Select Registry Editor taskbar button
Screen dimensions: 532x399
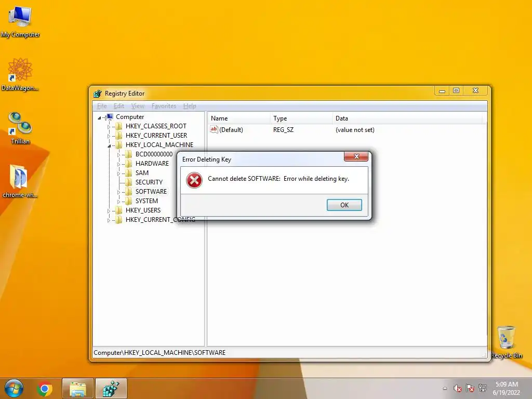pos(111,389)
